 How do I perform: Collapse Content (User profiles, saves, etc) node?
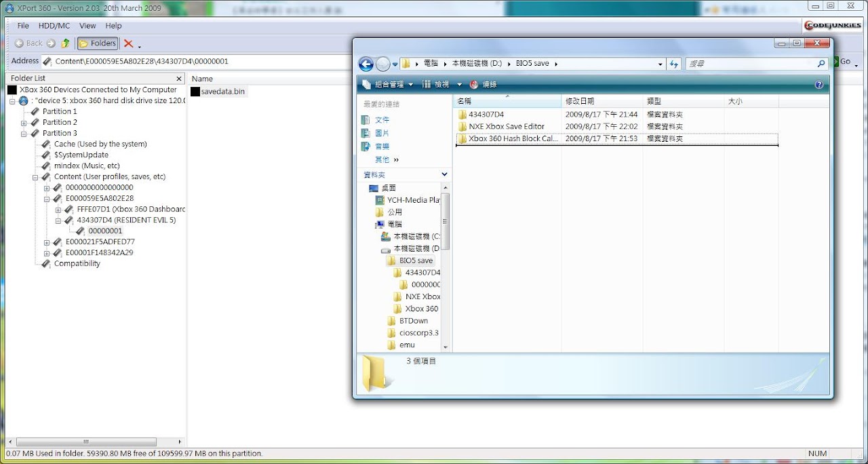click(x=35, y=177)
